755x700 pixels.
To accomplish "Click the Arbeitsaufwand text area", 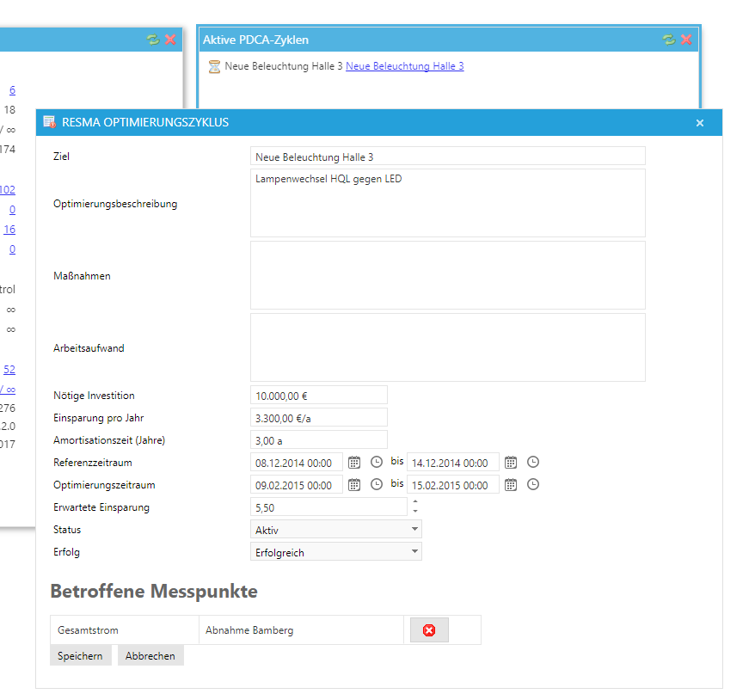I will [x=447, y=347].
